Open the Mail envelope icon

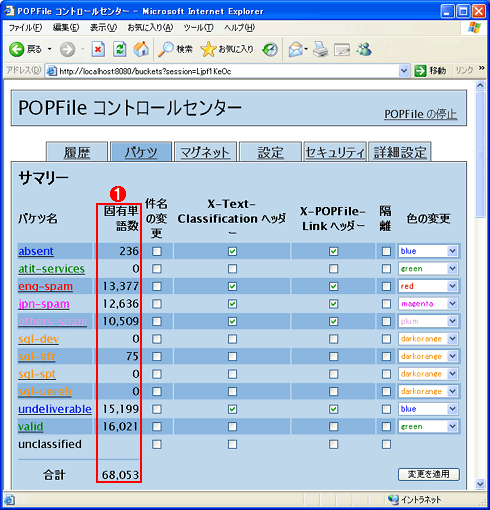point(295,49)
